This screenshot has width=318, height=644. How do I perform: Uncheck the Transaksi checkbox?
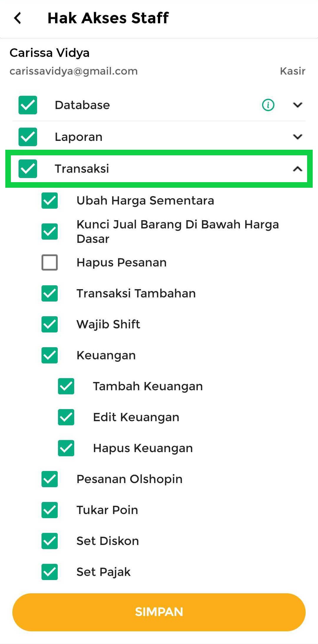tap(28, 169)
